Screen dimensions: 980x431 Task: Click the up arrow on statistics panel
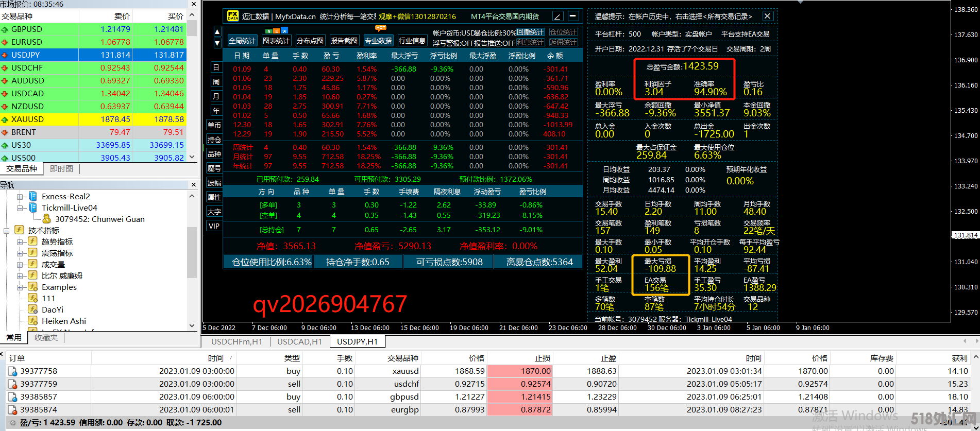(x=217, y=31)
